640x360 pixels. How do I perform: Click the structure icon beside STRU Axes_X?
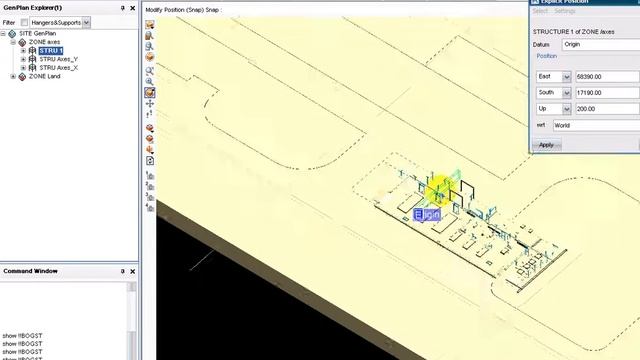(33, 68)
